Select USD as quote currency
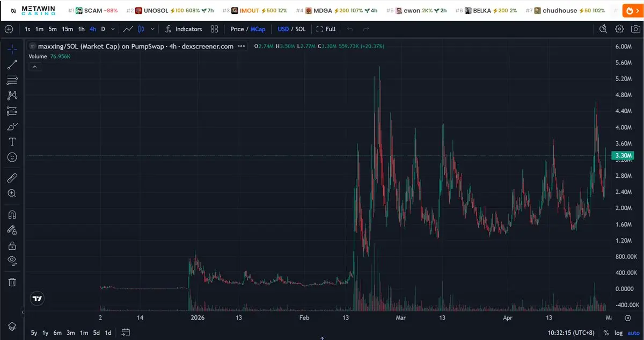Image resolution: width=644 pixels, height=340 pixels. (283, 29)
